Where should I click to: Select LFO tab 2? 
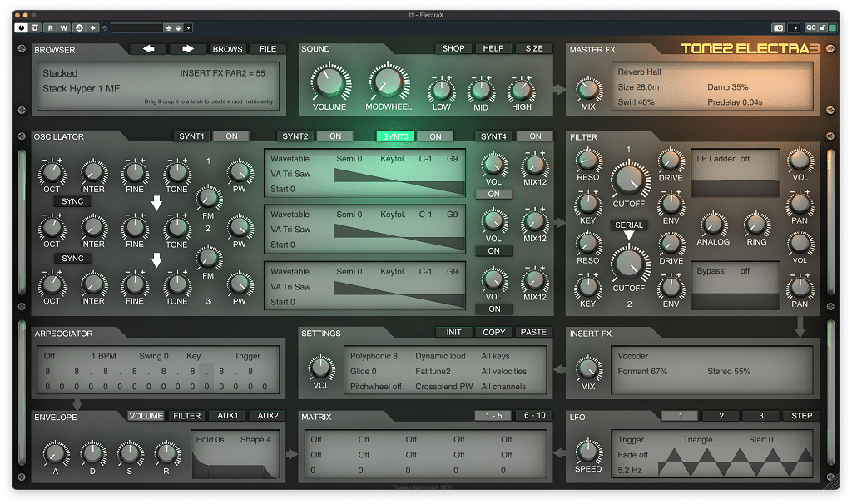pyautogui.click(x=721, y=416)
